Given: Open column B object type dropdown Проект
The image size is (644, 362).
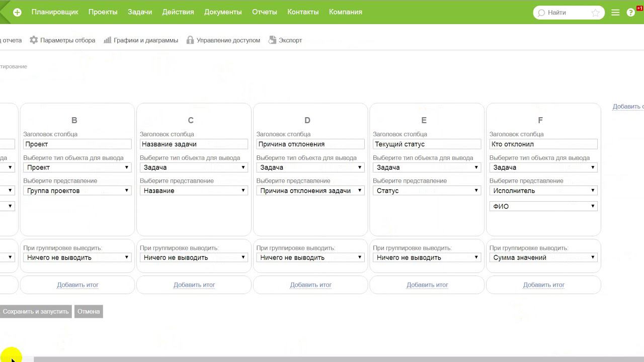Looking at the screenshot, I should click(x=77, y=167).
